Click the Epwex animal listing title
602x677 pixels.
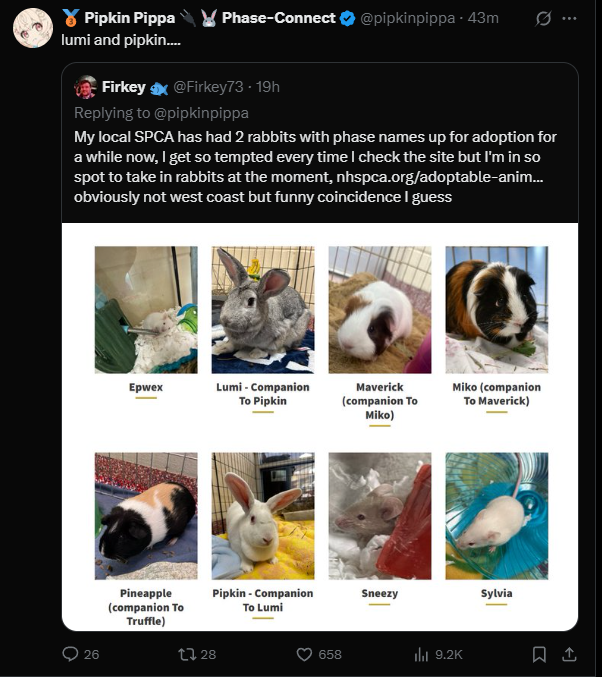tap(146, 387)
